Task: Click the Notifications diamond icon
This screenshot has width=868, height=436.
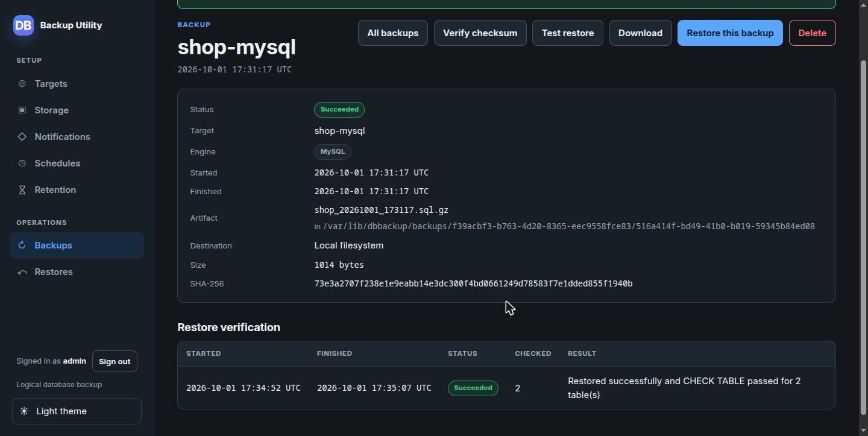Action: pos(22,137)
